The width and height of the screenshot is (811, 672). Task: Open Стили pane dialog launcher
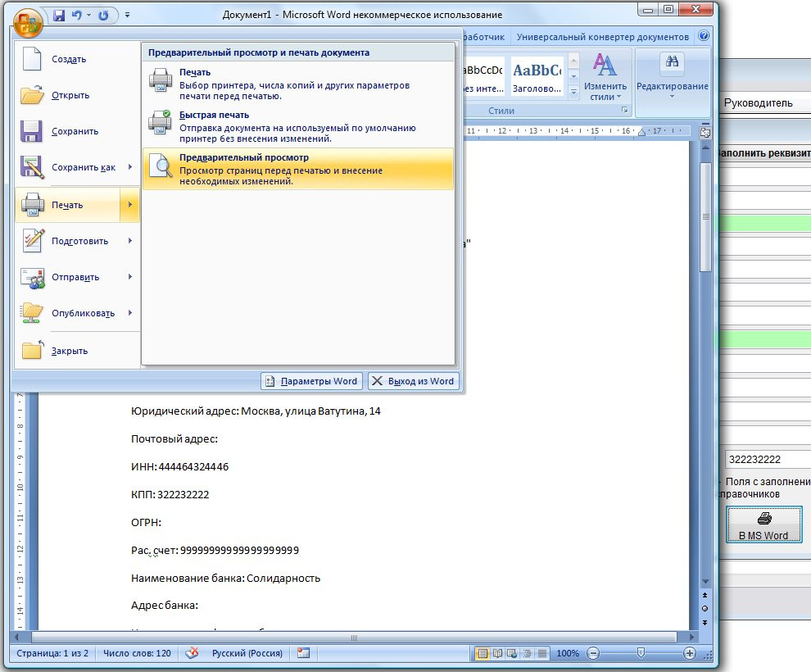point(625,110)
